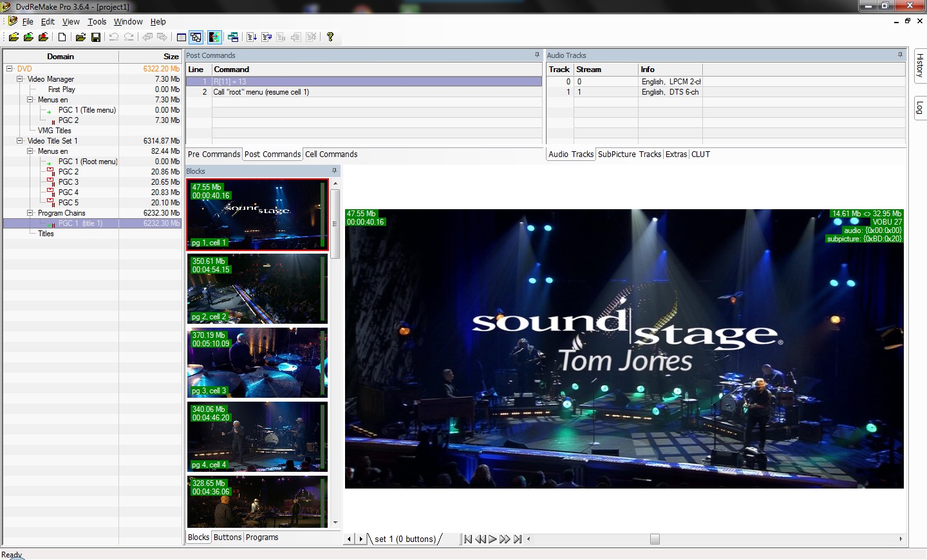Open help with the question mark icon
This screenshot has width=927, height=560.
click(x=330, y=37)
